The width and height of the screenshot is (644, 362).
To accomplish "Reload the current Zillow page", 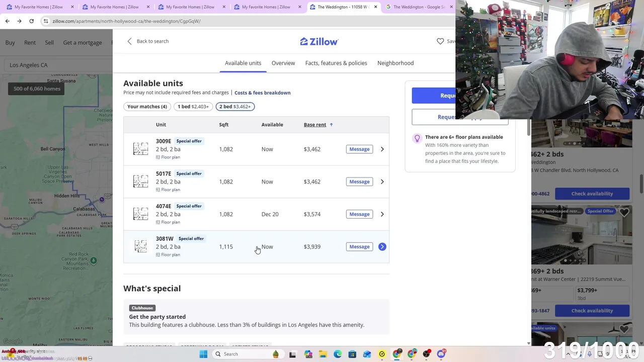I will (x=31, y=21).
